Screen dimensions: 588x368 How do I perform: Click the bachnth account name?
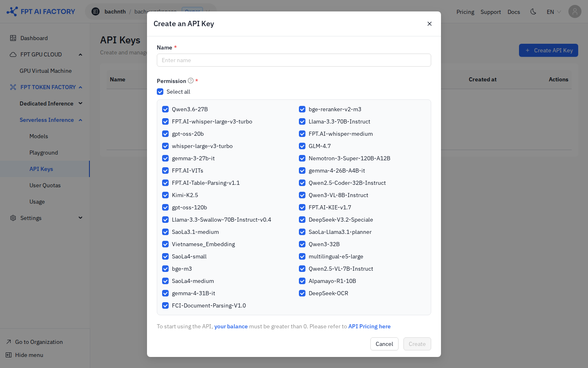(x=115, y=11)
